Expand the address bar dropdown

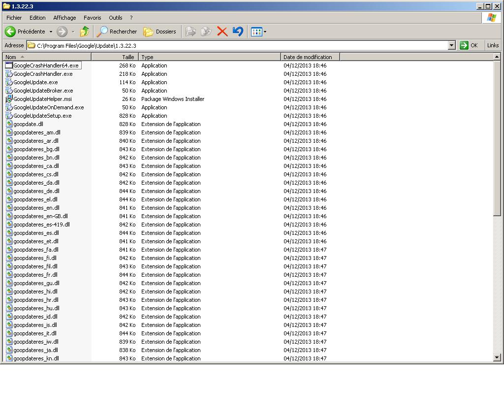pos(452,45)
